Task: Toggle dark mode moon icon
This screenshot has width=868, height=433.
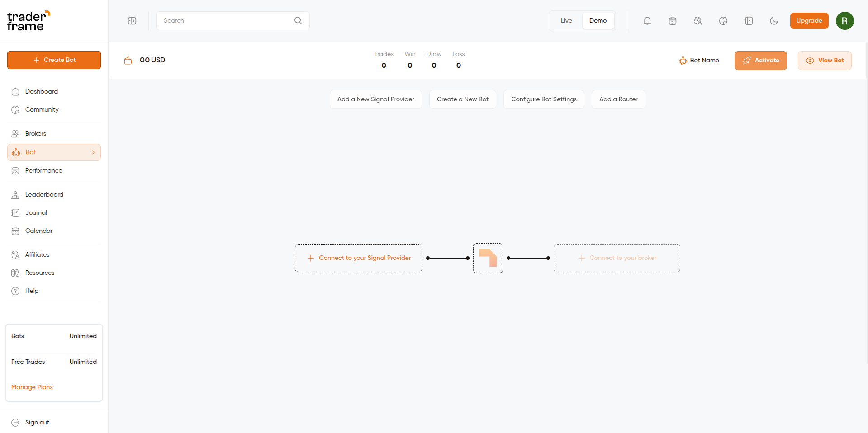Action: [x=774, y=21]
